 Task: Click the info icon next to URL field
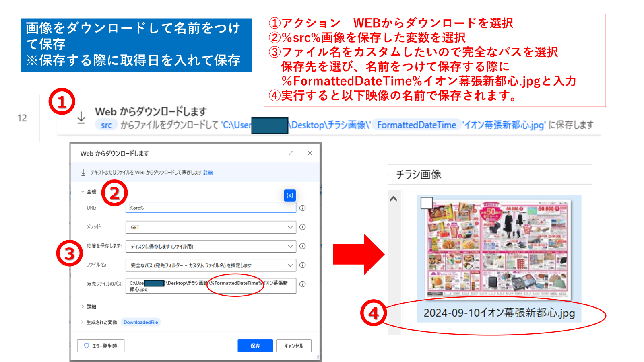coord(303,208)
